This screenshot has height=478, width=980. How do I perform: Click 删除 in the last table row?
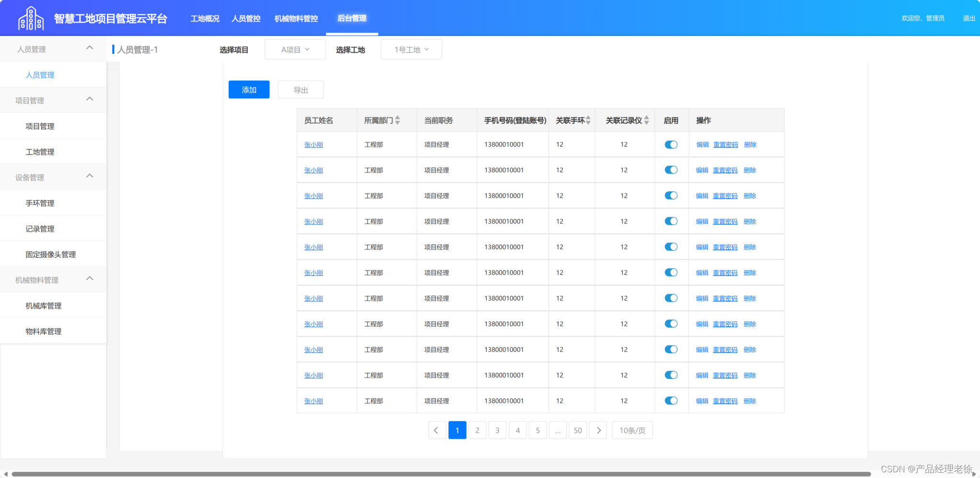[x=750, y=401]
